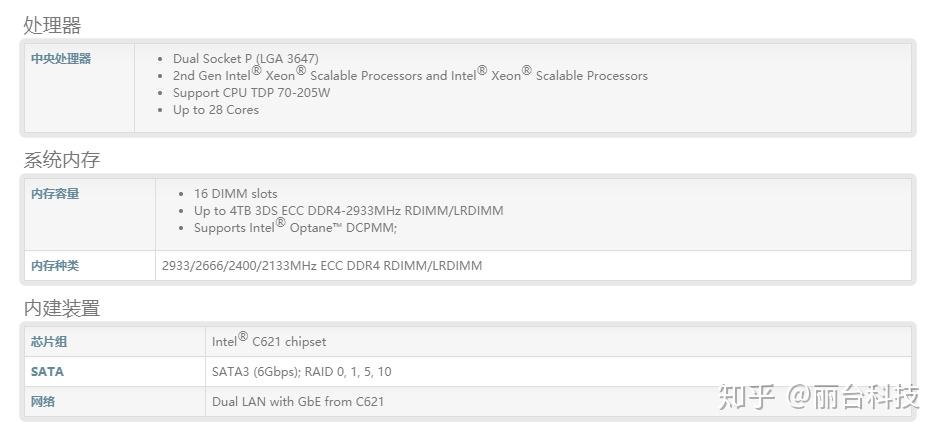
Task: Click the 网络 row label
Action: pos(43,402)
